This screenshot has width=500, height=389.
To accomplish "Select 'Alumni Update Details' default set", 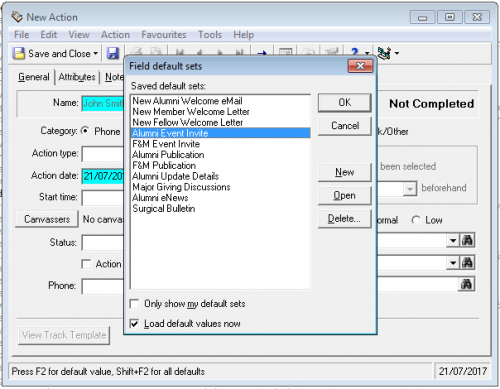I will pos(220,176).
